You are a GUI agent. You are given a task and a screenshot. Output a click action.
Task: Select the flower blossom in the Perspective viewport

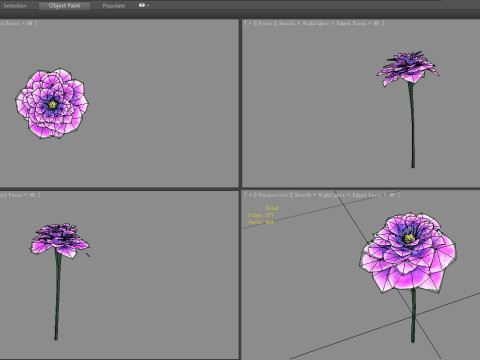point(408,253)
